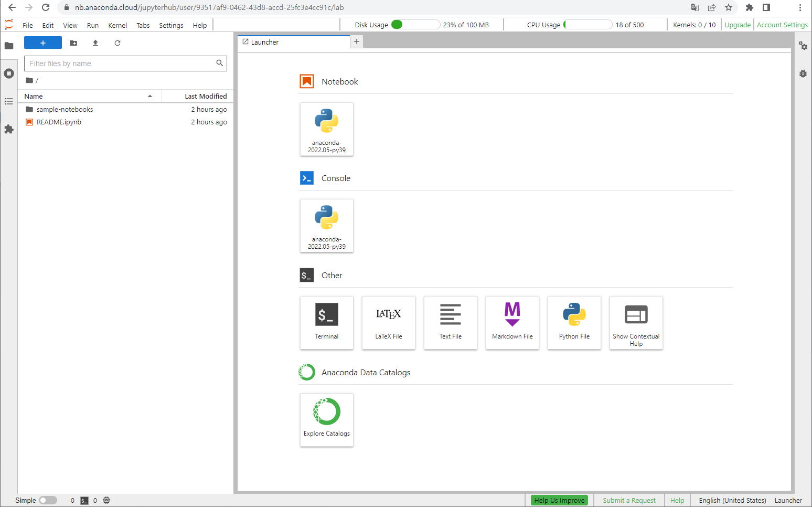Open the Property Inspector gears icon
The height and width of the screenshot is (507, 812).
coord(803,46)
